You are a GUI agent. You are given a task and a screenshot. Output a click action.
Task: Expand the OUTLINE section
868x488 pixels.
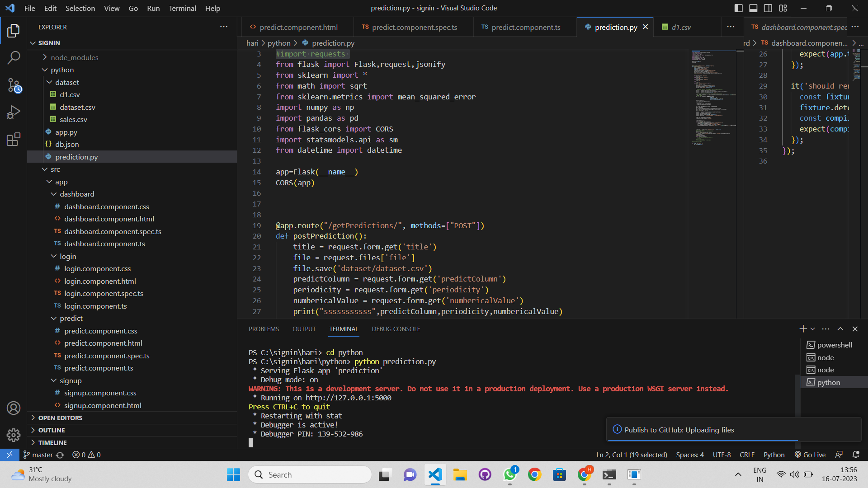click(x=52, y=430)
